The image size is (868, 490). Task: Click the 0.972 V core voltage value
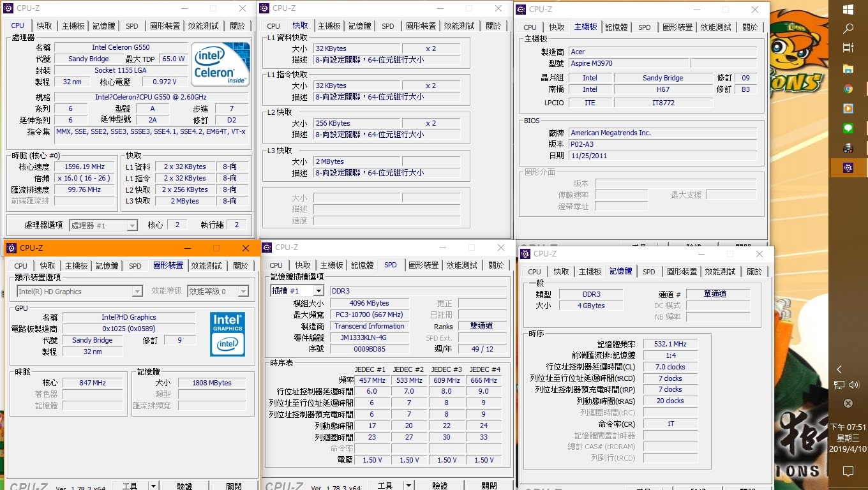click(165, 82)
